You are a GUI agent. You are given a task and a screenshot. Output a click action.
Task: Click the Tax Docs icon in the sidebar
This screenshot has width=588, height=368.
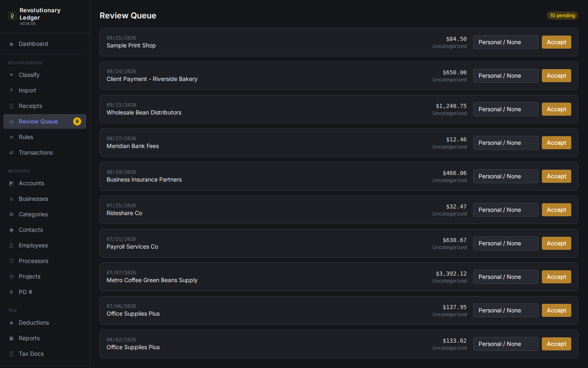pos(11,354)
